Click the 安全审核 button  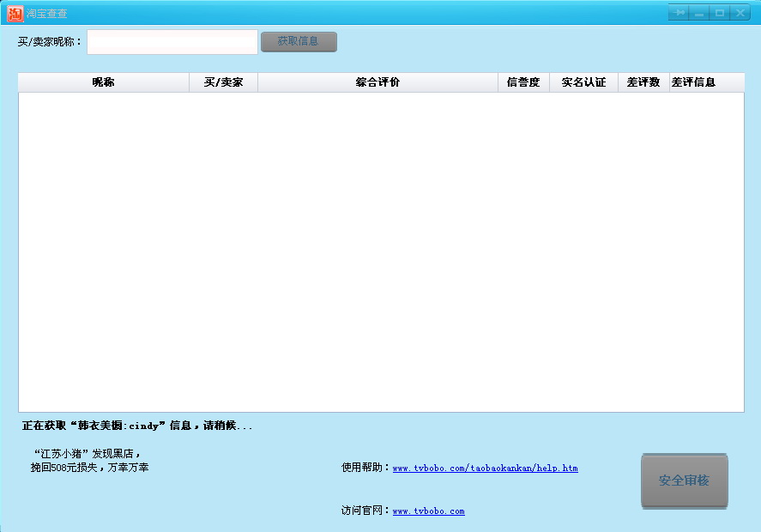coord(685,481)
